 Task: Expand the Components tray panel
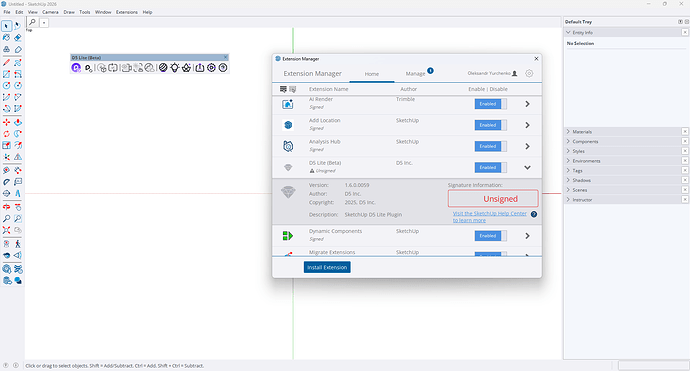tap(568, 141)
